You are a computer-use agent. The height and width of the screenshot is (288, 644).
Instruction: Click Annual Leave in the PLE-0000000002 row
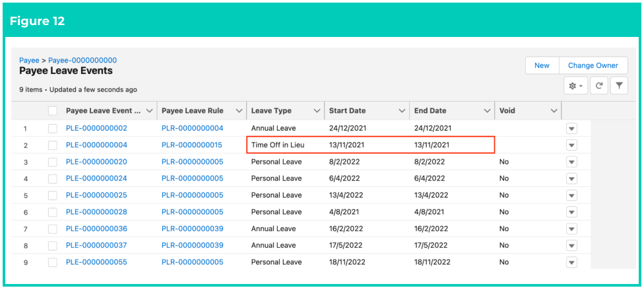tap(274, 128)
